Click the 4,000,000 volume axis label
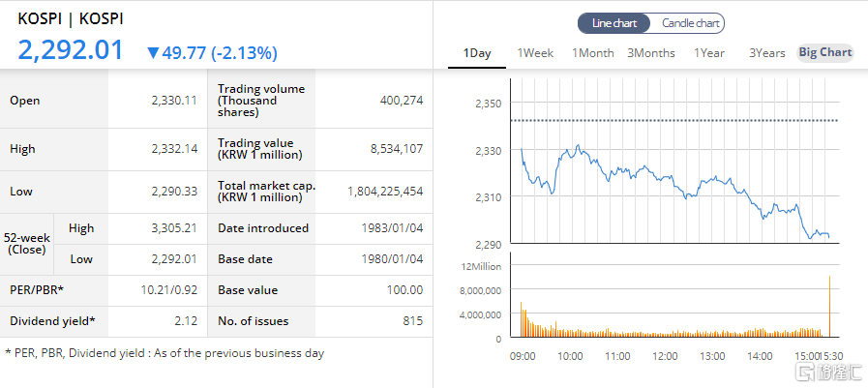Screen dimensions: 868x388 (481, 313)
